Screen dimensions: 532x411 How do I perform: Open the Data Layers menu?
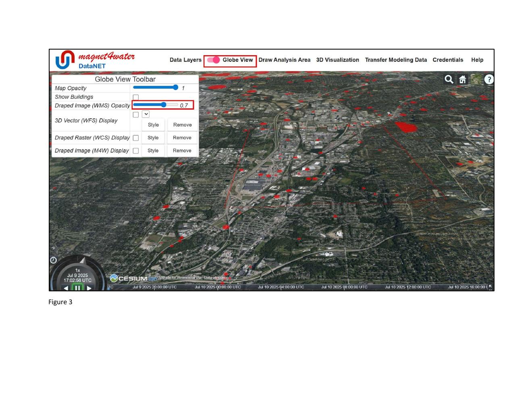coord(185,60)
